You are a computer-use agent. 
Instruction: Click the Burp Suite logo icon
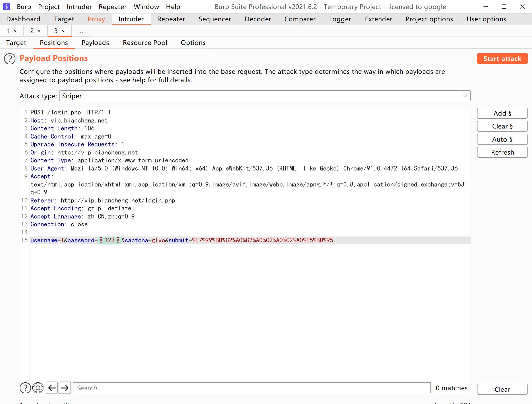coord(6,6)
